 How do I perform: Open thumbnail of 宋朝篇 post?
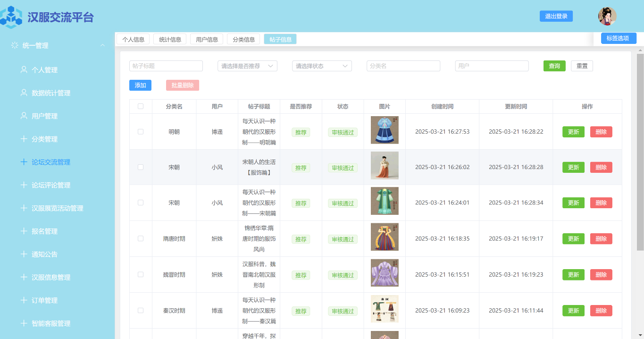pyautogui.click(x=385, y=201)
